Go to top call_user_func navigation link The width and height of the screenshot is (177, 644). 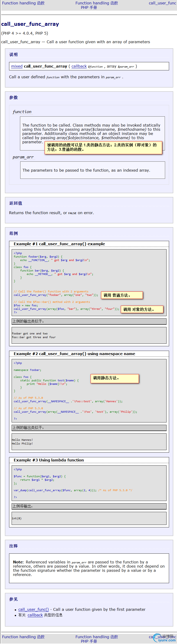point(162,3)
